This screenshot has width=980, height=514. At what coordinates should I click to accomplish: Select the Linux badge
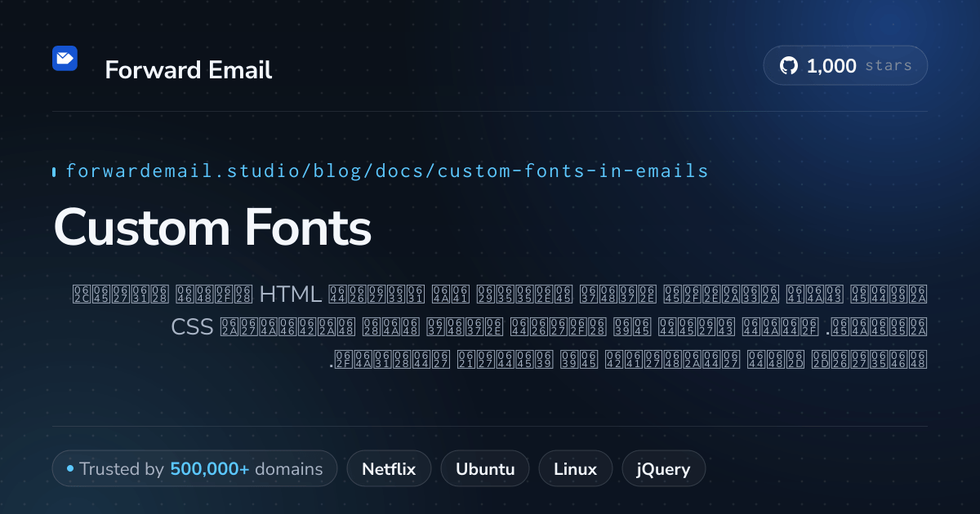pos(575,469)
